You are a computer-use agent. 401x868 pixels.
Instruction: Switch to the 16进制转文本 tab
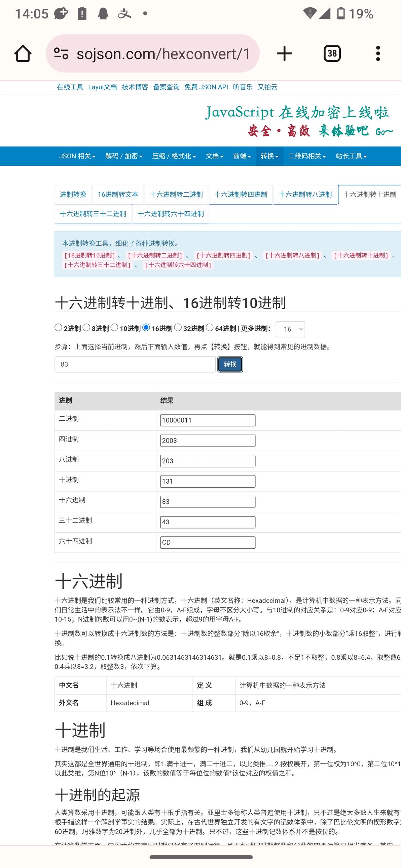click(x=118, y=195)
